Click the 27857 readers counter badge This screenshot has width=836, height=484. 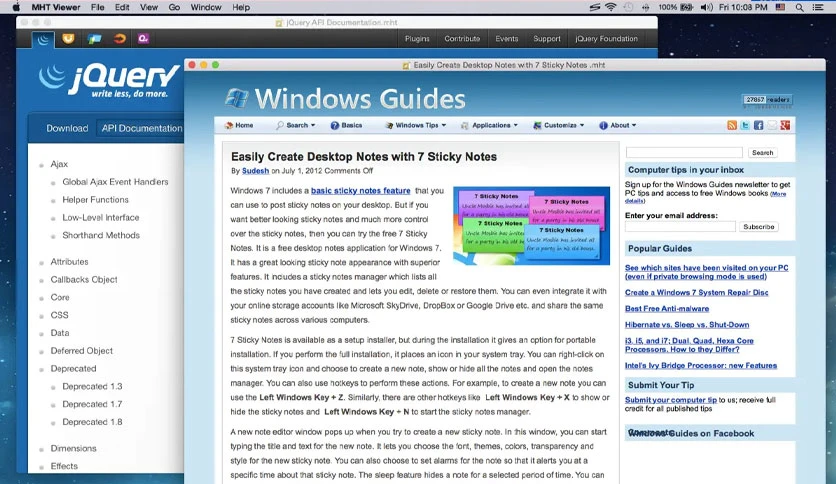click(x=767, y=100)
